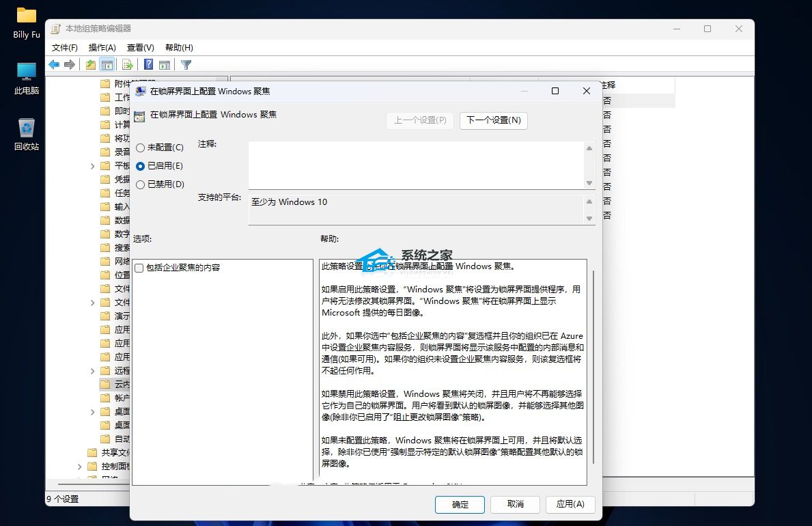Click the 下一个设置(N) button
The height and width of the screenshot is (526, 812).
click(494, 120)
